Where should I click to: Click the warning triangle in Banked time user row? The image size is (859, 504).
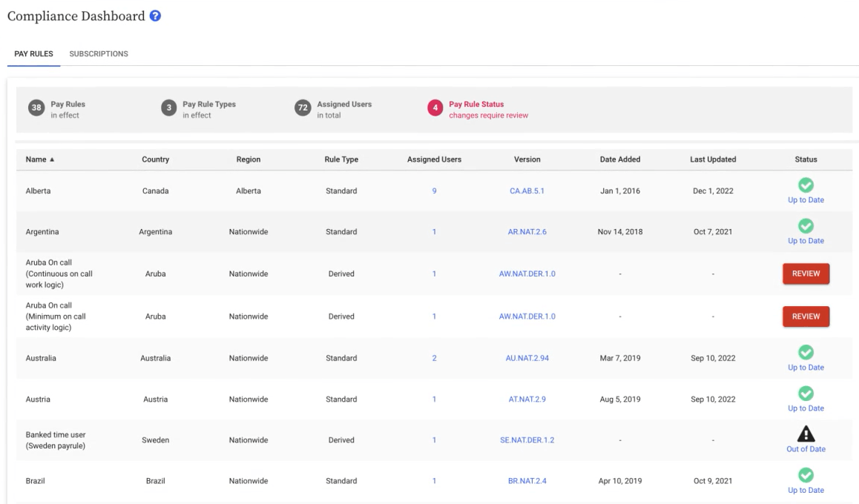click(806, 434)
